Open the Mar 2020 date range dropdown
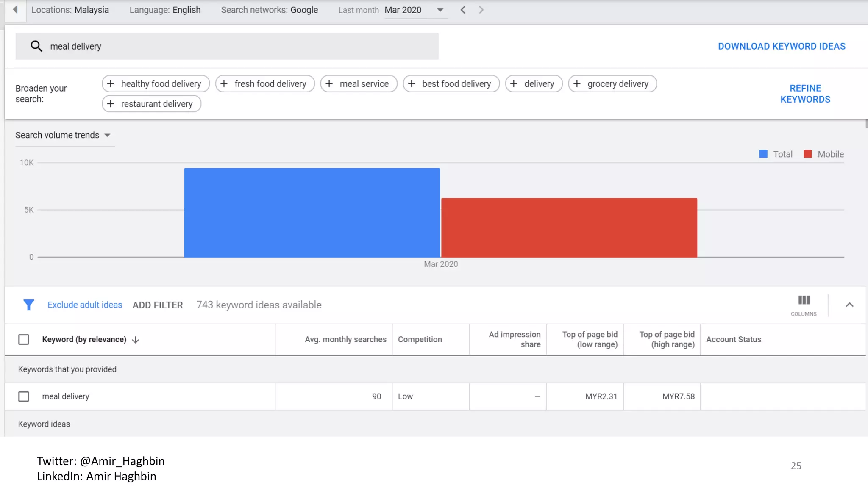 click(x=440, y=10)
